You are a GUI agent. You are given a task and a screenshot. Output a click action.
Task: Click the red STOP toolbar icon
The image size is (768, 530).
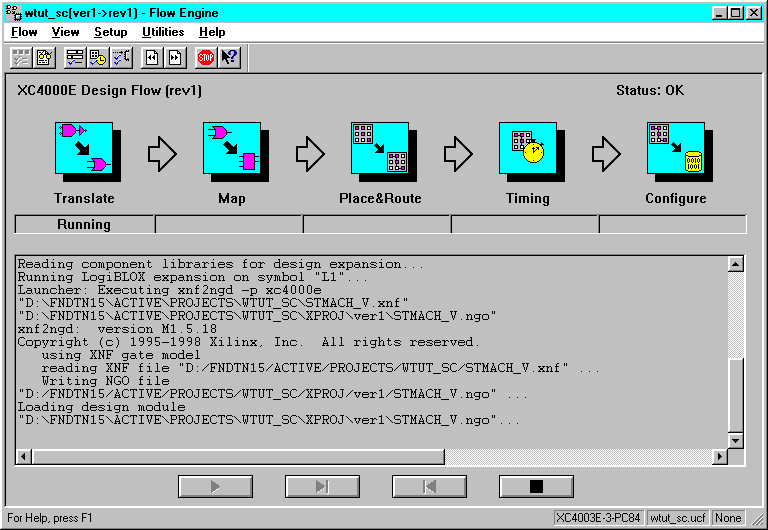coord(206,58)
